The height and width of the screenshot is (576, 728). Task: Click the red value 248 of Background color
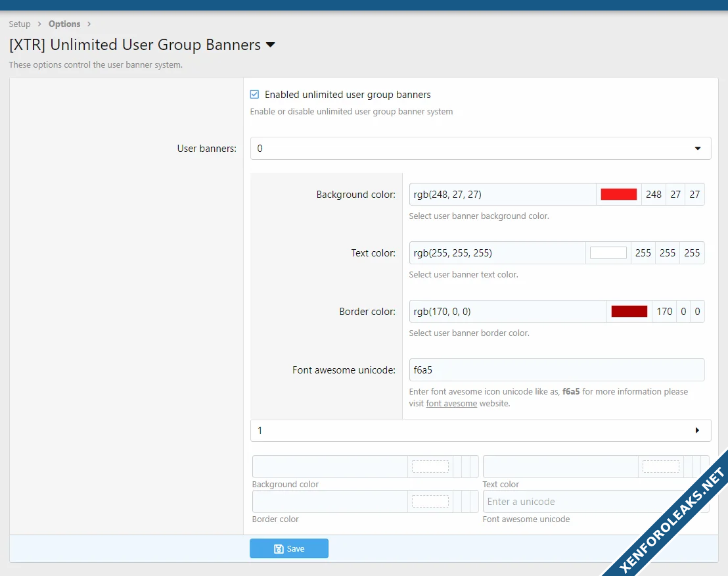653,195
